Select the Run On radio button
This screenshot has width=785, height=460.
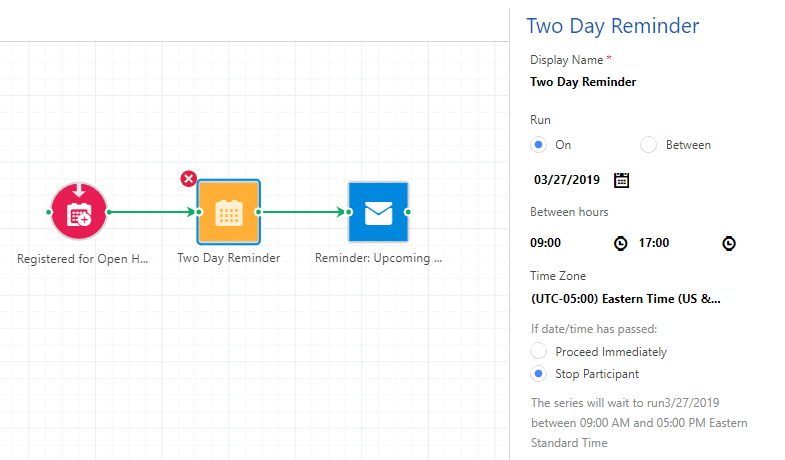click(x=539, y=145)
